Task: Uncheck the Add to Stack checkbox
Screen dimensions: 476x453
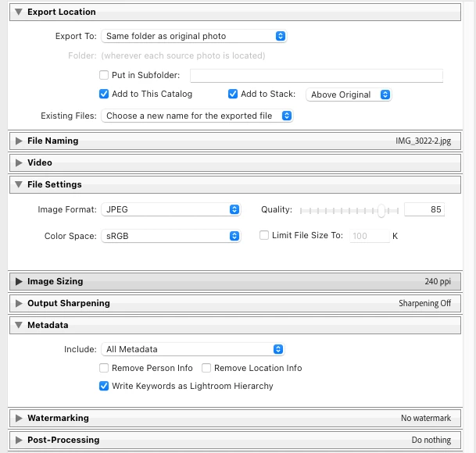Action: [x=233, y=94]
